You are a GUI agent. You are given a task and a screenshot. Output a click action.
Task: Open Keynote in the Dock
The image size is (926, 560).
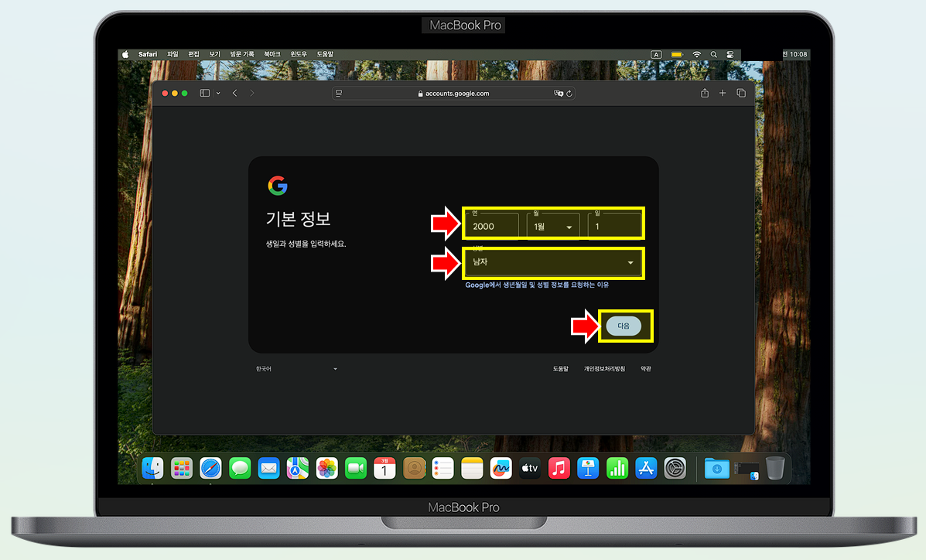(588, 469)
